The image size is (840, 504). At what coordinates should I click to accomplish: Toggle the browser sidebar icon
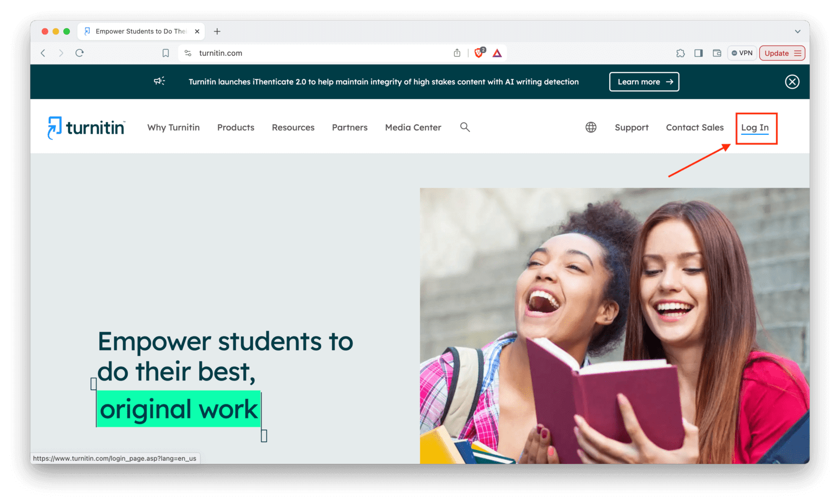[698, 53]
